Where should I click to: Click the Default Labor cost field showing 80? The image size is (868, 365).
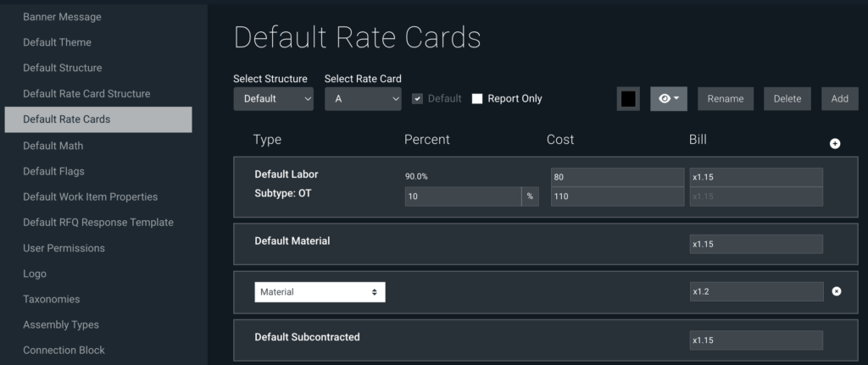click(616, 177)
